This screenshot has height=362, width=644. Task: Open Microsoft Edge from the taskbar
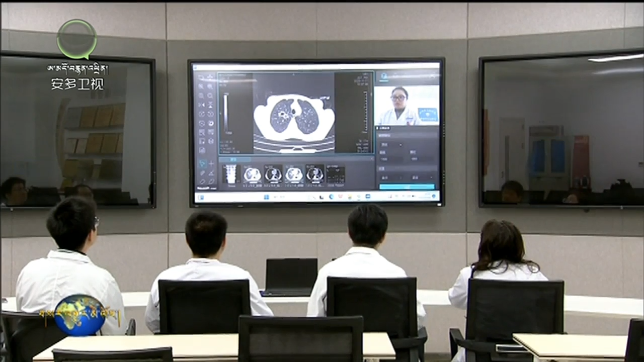coord(332,197)
